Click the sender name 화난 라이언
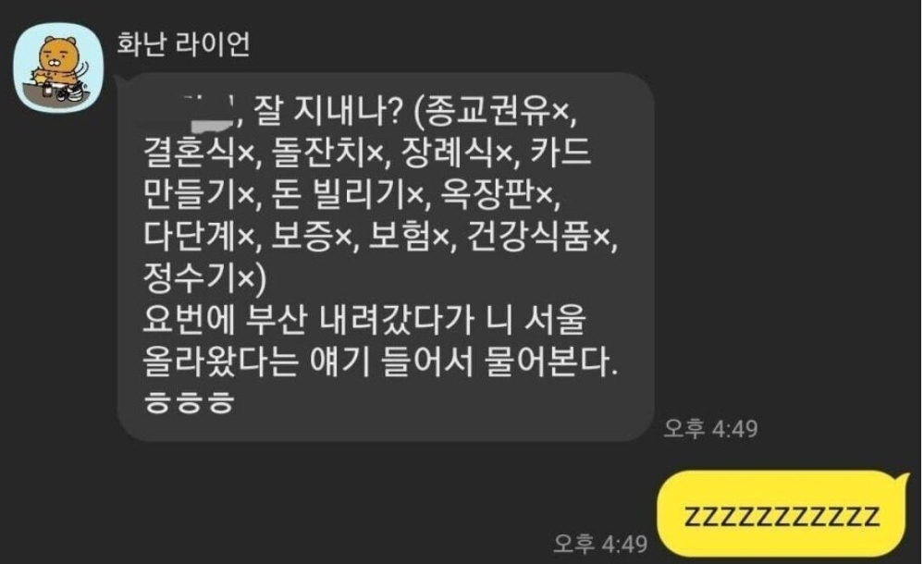The image size is (924, 564). point(183,44)
